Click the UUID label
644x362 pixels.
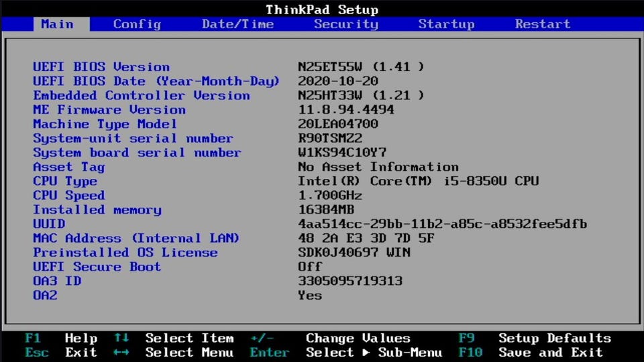click(49, 224)
